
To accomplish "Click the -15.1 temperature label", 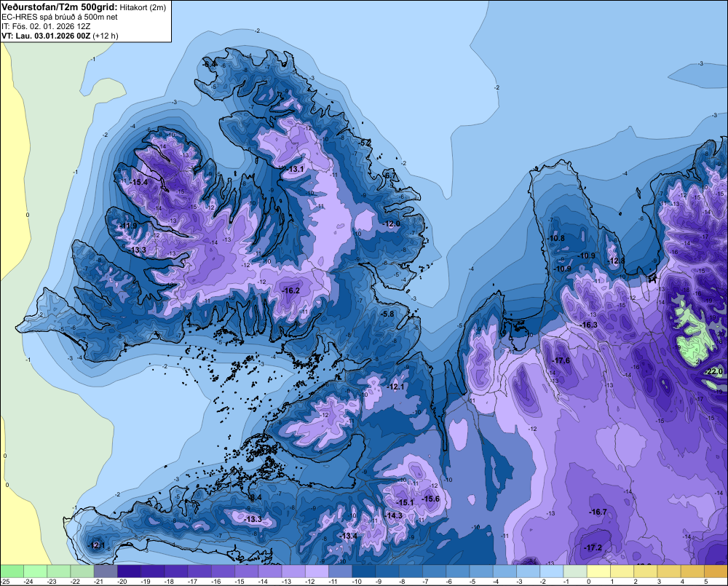I will (405, 502).
